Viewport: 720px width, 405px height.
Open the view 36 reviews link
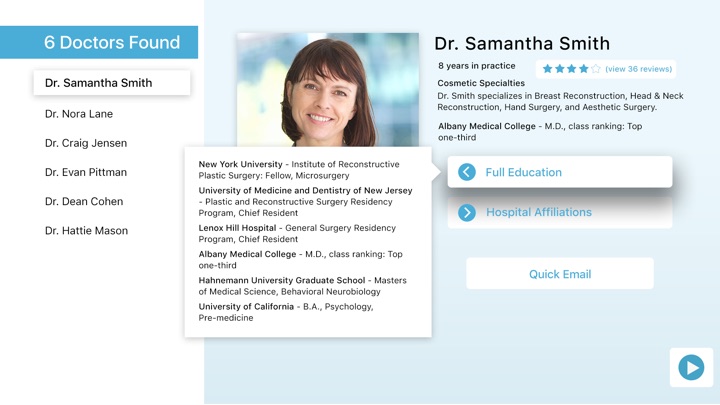coord(638,69)
